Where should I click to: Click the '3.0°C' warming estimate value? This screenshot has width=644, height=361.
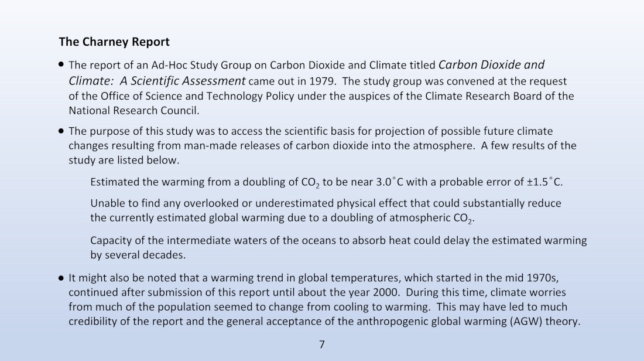(390, 182)
